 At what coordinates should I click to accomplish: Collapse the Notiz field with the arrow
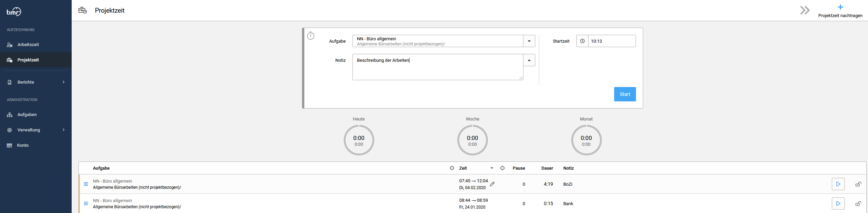pos(529,60)
